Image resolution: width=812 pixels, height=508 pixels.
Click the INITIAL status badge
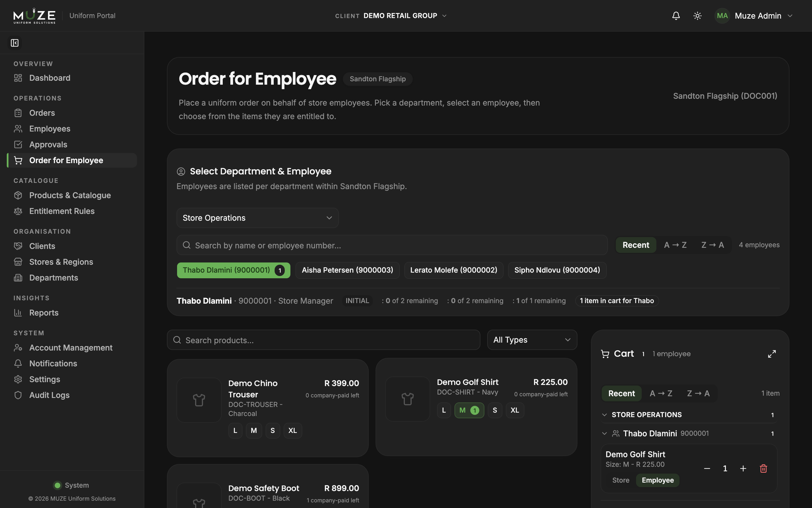click(x=357, y=301)
